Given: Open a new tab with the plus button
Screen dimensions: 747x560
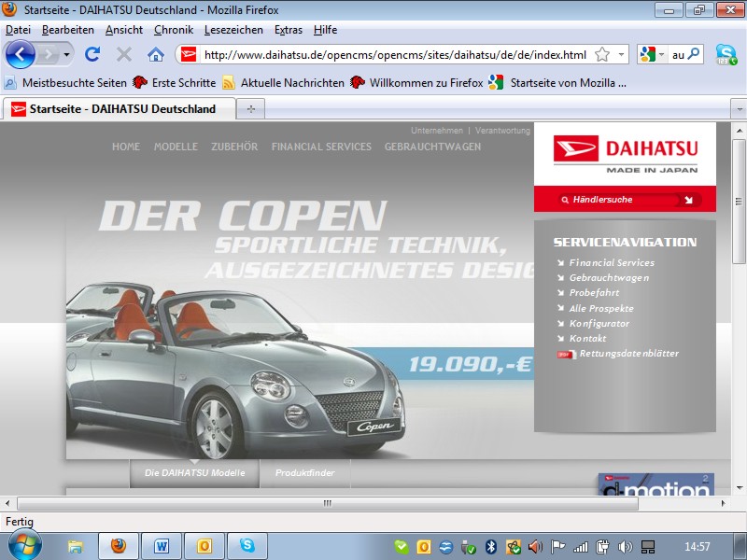Looking at the screenshot, I should tap(250, 109).
